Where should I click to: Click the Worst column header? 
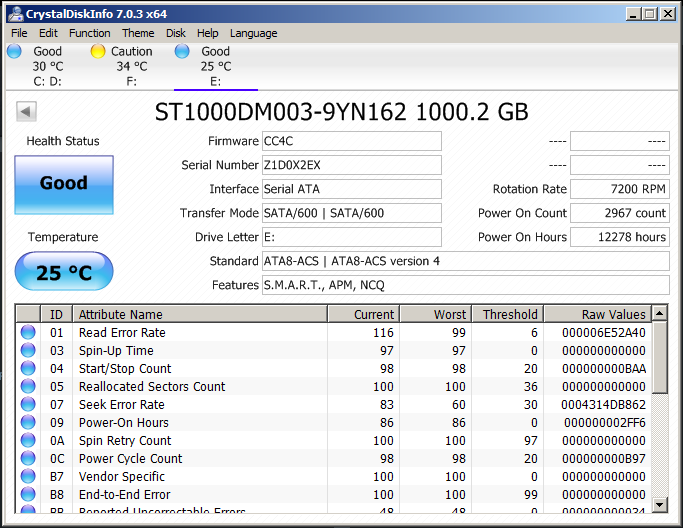(436, 314)
